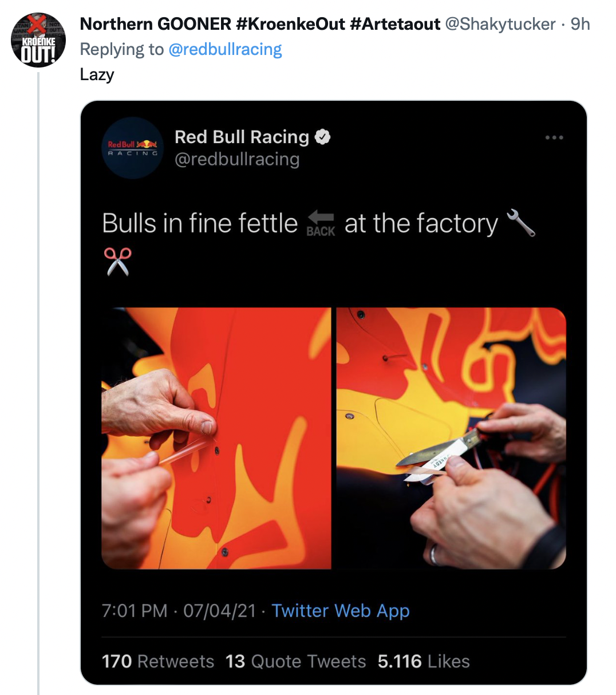
Task: Open the left photo with thumb pressing bodywork
Action: [216, 438]
